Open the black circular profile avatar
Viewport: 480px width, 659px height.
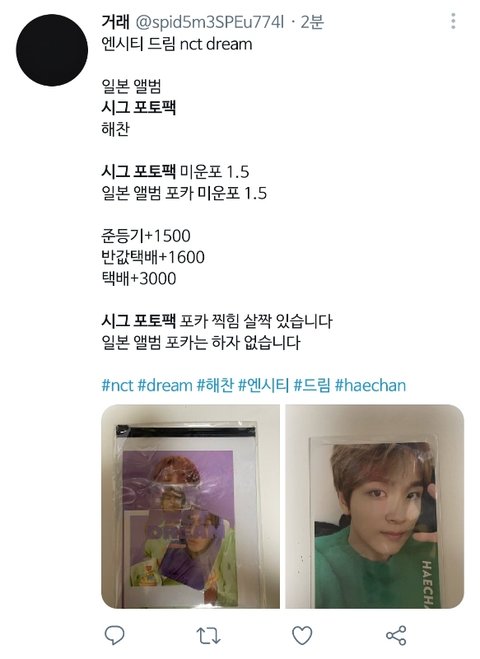[x=52, y=50]
